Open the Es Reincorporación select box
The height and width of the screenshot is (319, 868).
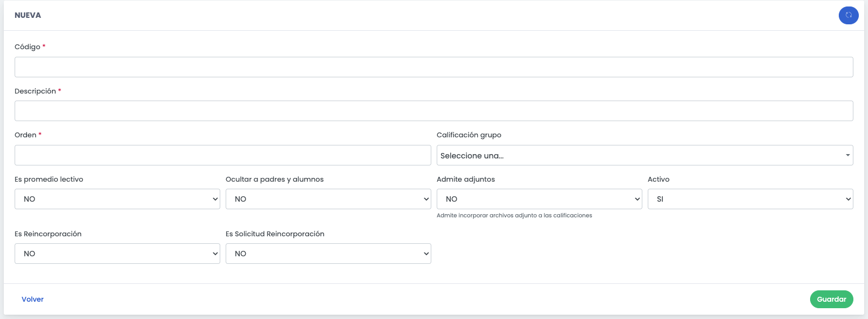117,254
